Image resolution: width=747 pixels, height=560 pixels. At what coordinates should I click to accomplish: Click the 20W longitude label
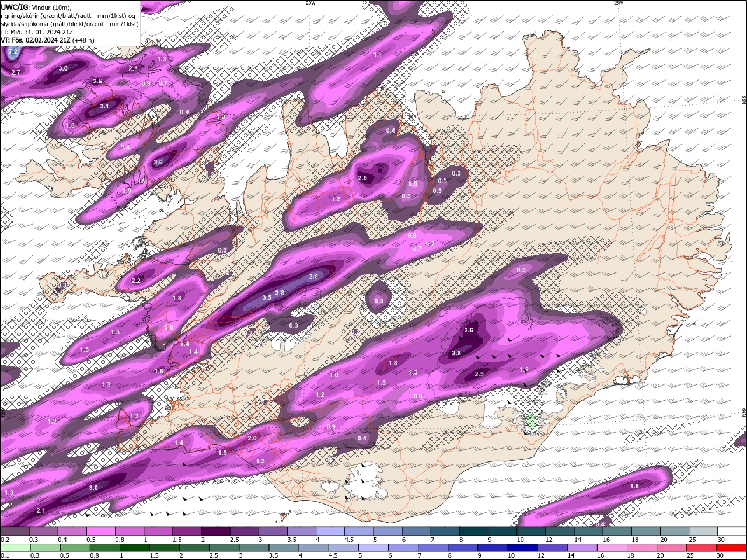[310, 3]
